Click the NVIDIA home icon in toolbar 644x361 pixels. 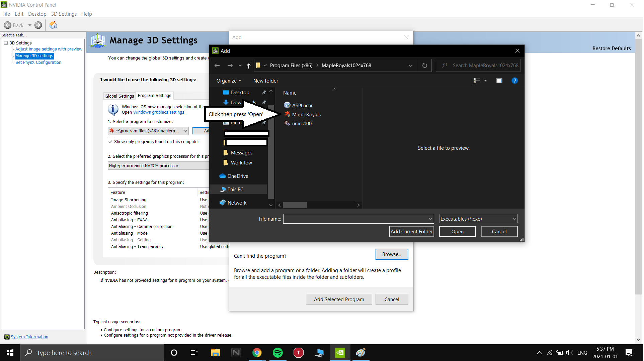coord(53,25)
